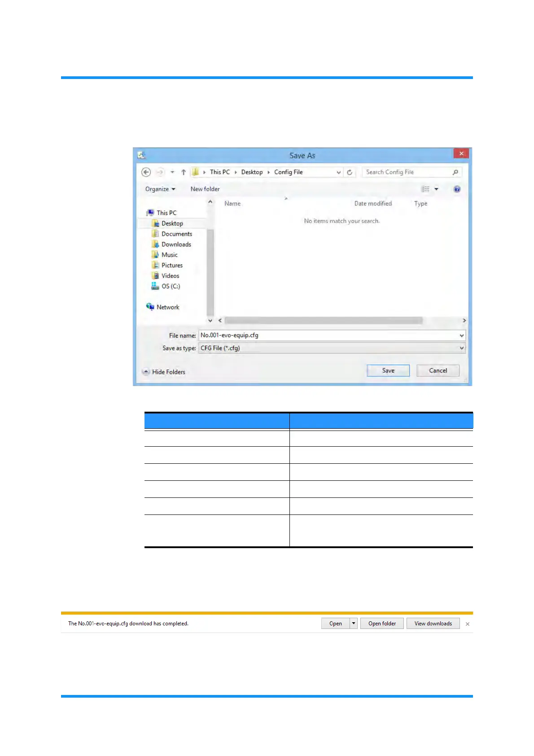Click the Forward navigation arrow

point(160,172)
